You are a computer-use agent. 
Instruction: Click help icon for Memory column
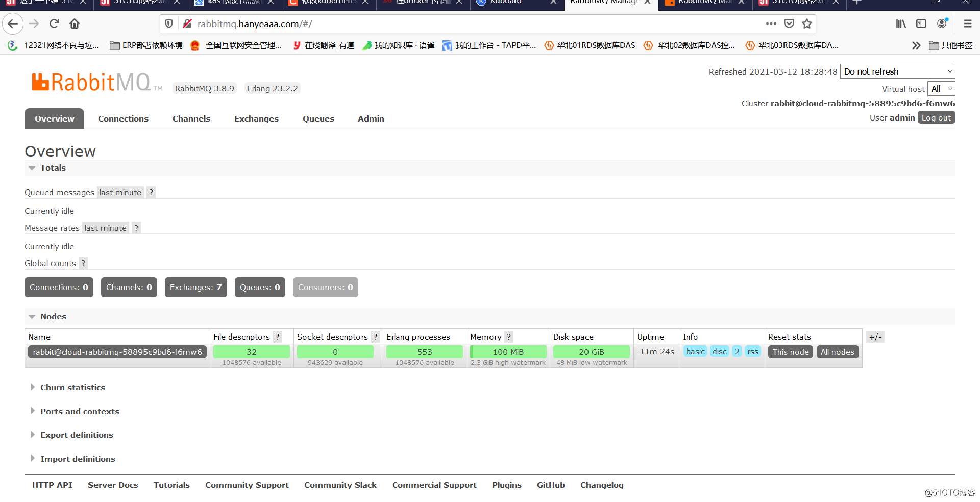point(509,337)
